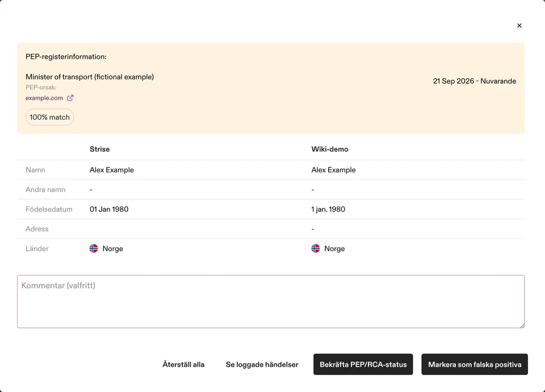Select the date range 21 Sep 2026 - Nuvarande
This screenshot has height=392, width=545.
(475, 81)
